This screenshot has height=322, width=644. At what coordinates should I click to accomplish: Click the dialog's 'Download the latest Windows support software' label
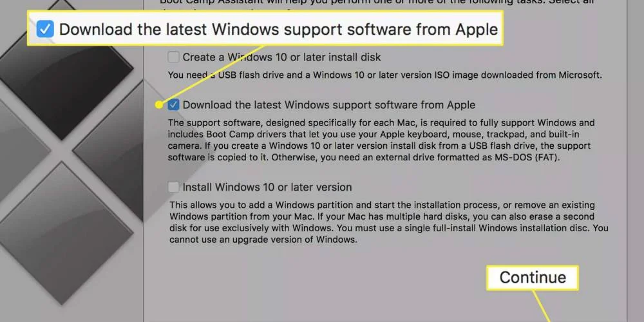point(329,105)
